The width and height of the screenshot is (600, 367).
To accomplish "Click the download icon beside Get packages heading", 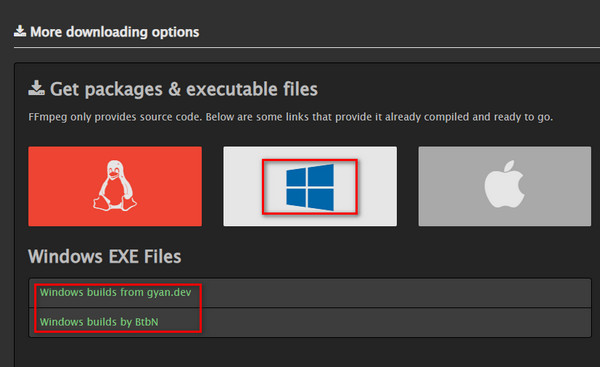I will (x=36, y=88).
